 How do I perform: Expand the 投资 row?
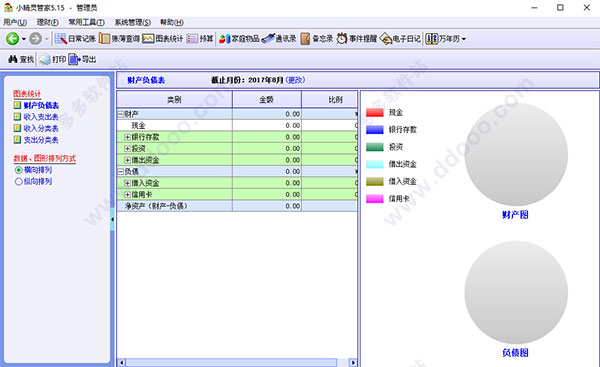click(x=127, y=148)
